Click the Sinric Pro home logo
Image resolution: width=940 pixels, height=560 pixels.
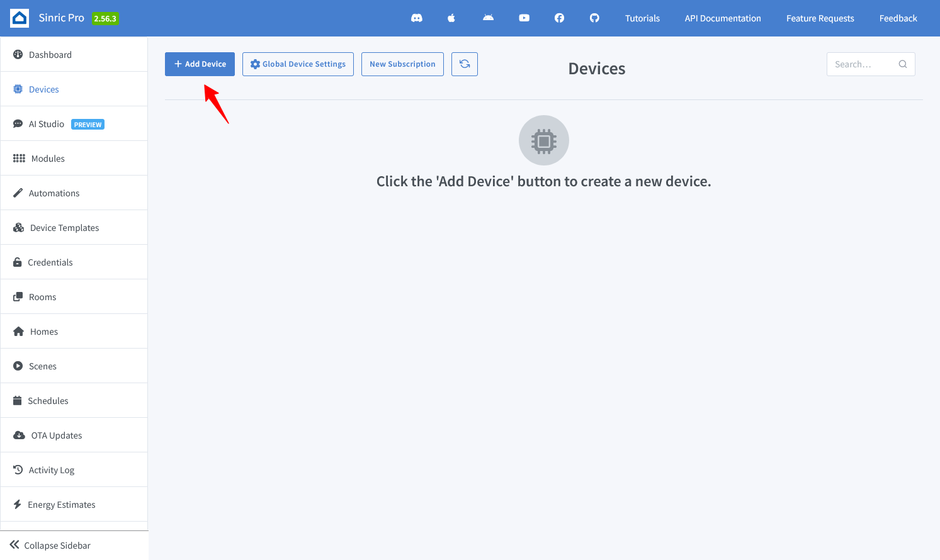tap(20, 18)
